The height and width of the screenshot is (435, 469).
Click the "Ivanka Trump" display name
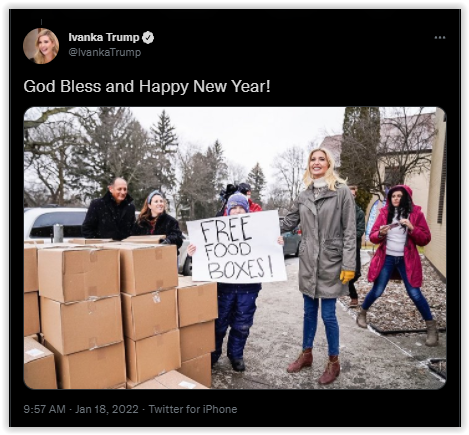pyautogui.click(x=104, y=37)
